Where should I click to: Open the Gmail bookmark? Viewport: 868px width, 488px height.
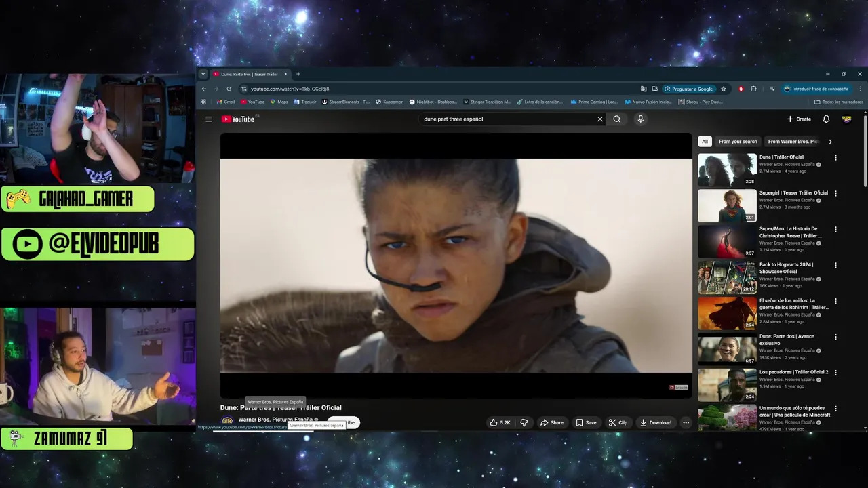[x=226, y=102]
